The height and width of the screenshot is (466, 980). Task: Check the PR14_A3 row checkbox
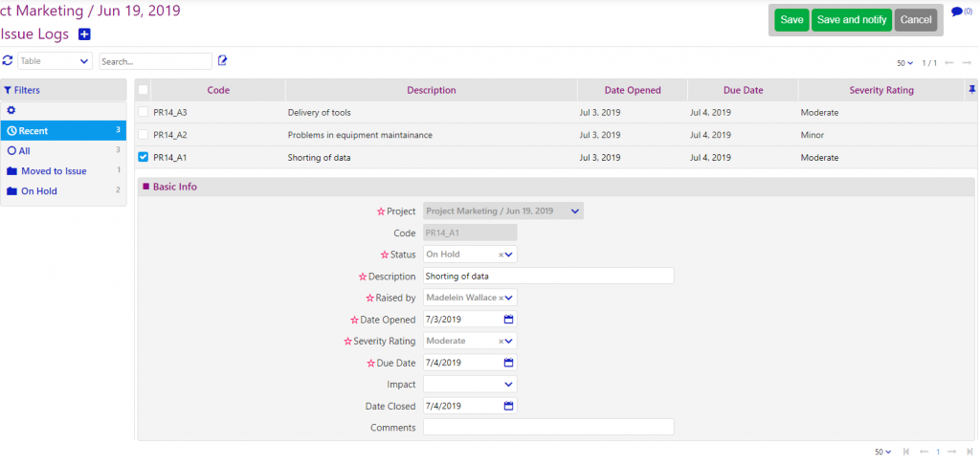coord(144,112)
